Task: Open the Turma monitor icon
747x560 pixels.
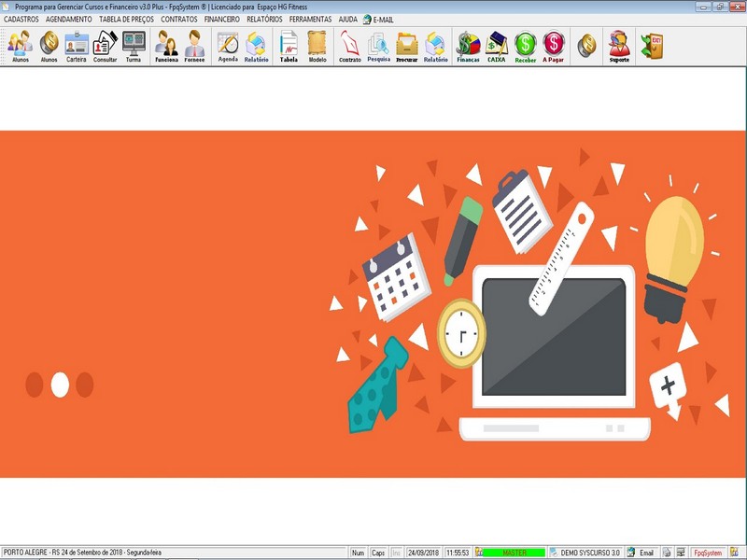Action: coord(134,46)
